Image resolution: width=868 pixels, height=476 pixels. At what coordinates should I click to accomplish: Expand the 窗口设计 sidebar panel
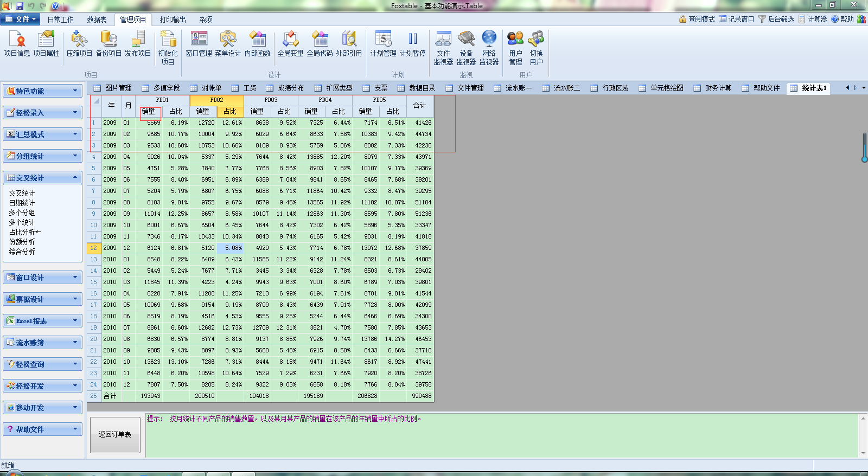pos(42,278)
